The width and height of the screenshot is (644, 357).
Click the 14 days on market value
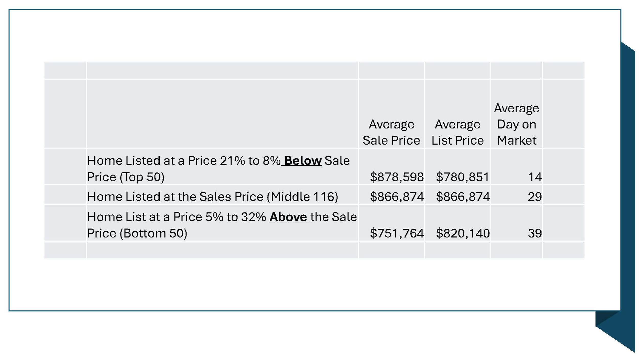coord(535,177)
